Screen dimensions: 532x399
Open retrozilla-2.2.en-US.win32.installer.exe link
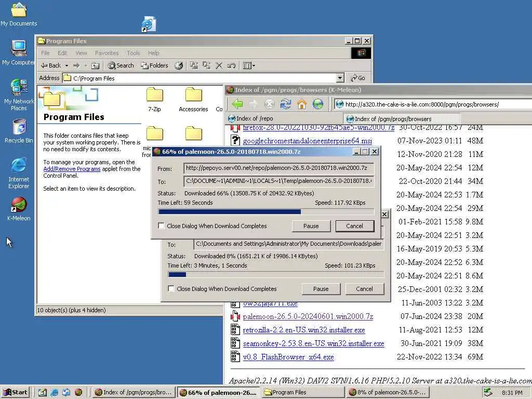(304, 330)
